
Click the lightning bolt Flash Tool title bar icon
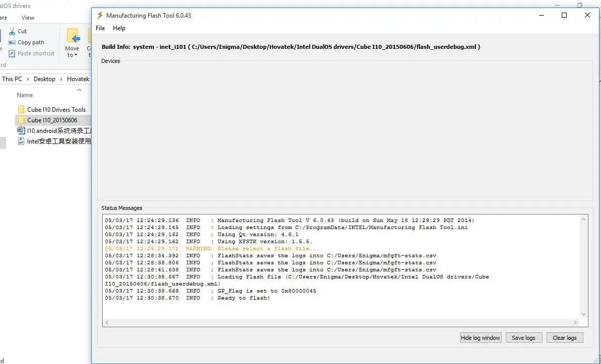[x=99, y=15]
